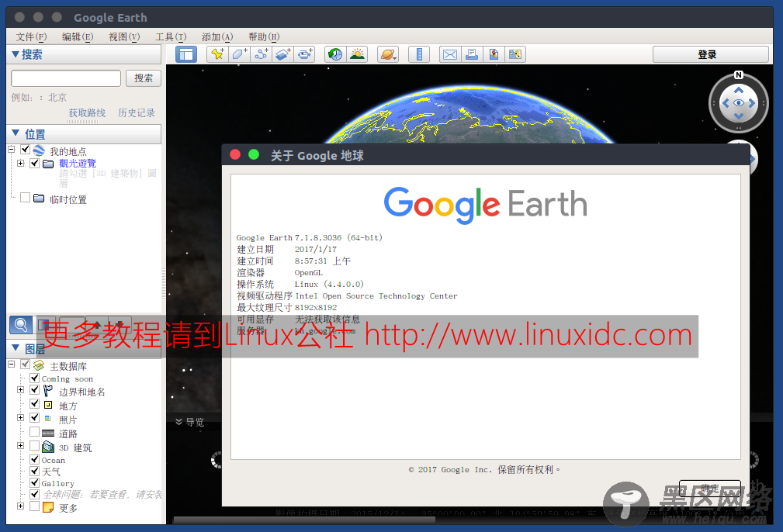Image resolution: width=783 pixels, height=532 pixels.
Task: Expand the 更多 layer node
Action: tap(20, 506)
